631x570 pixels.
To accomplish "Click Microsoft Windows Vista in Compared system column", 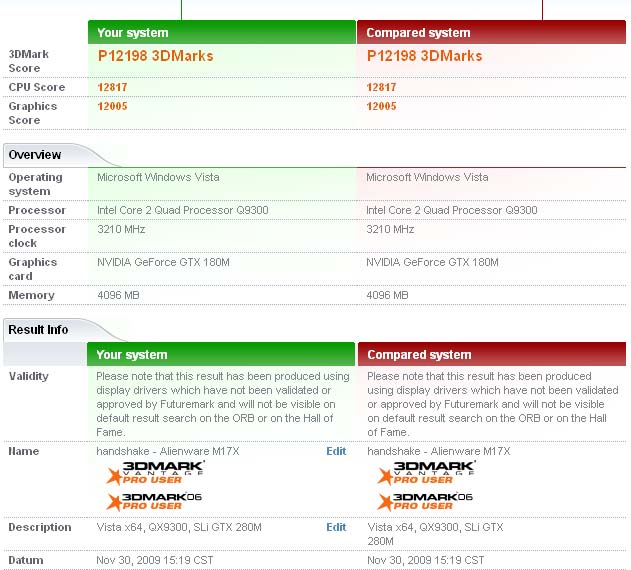I will click(x=427, y=177).
